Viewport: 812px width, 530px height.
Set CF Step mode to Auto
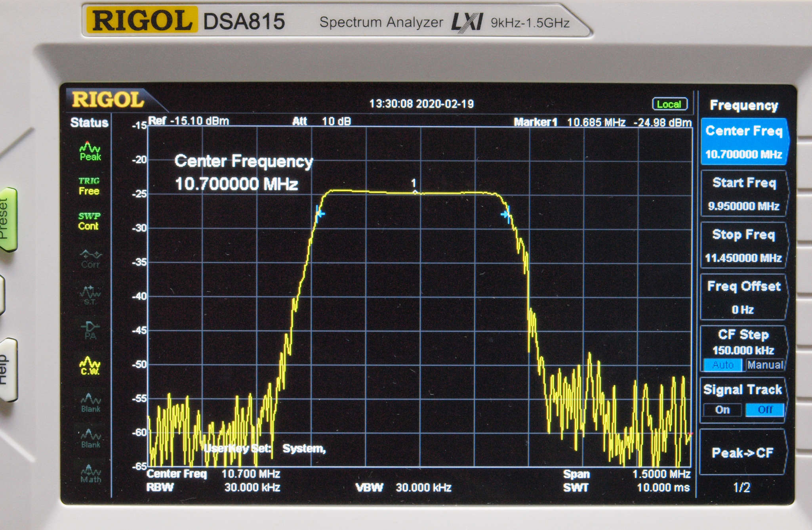coord(722,365)
